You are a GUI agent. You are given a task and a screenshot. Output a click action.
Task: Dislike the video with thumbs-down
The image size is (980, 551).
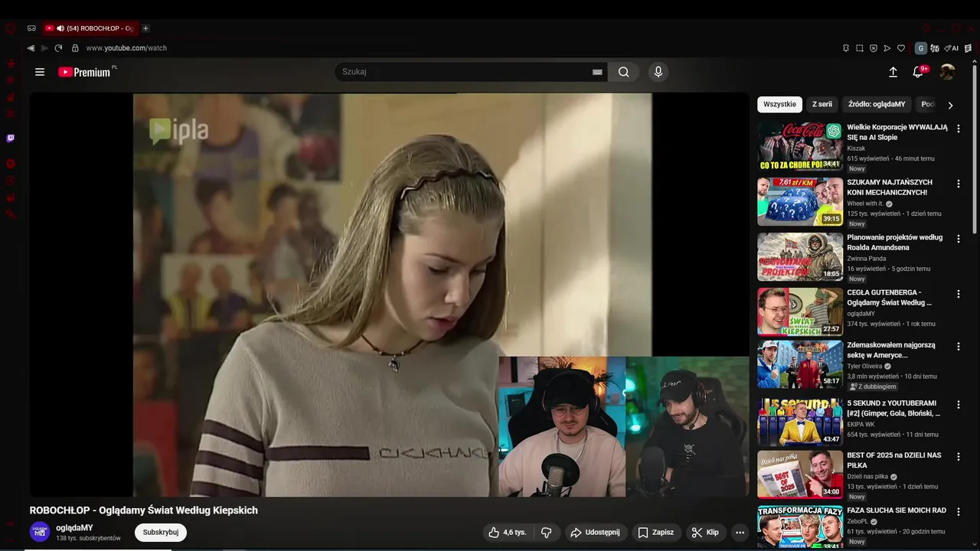[x=547, y=532]
